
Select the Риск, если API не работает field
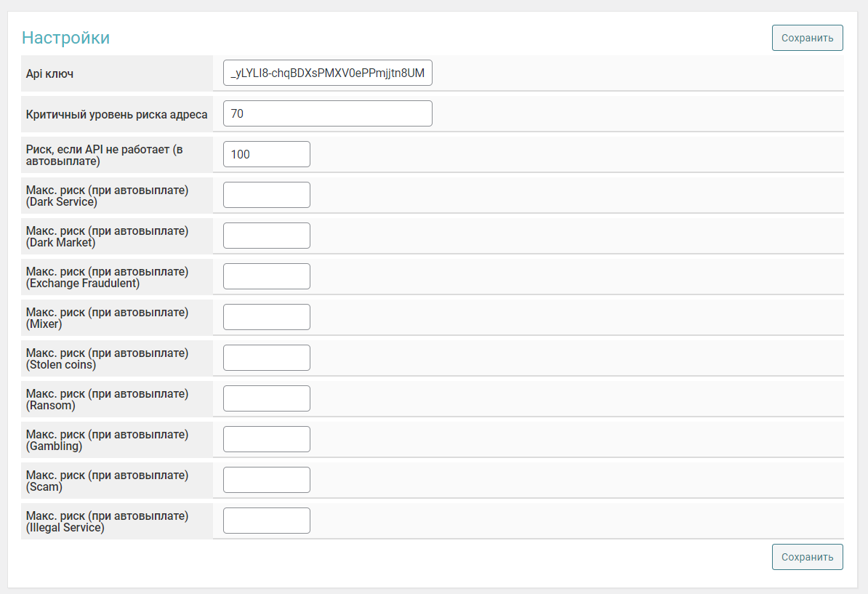coord(266,154)
